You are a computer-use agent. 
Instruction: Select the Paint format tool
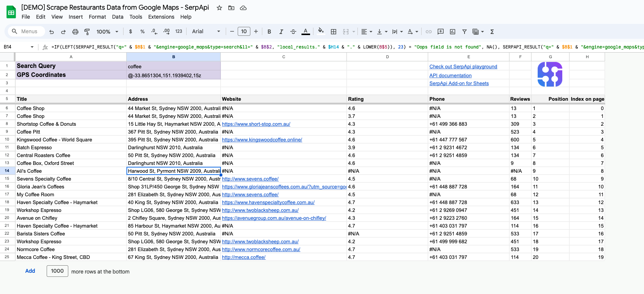pos(87,32)
